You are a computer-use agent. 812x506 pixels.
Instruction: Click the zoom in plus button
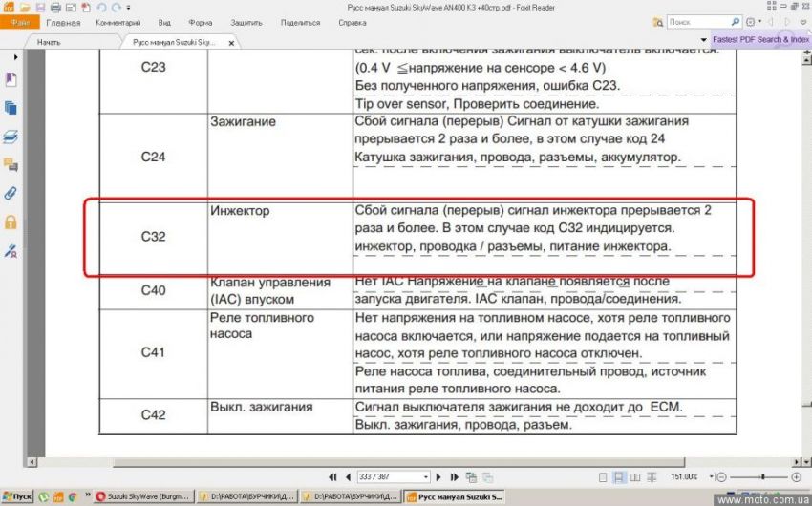796,476
